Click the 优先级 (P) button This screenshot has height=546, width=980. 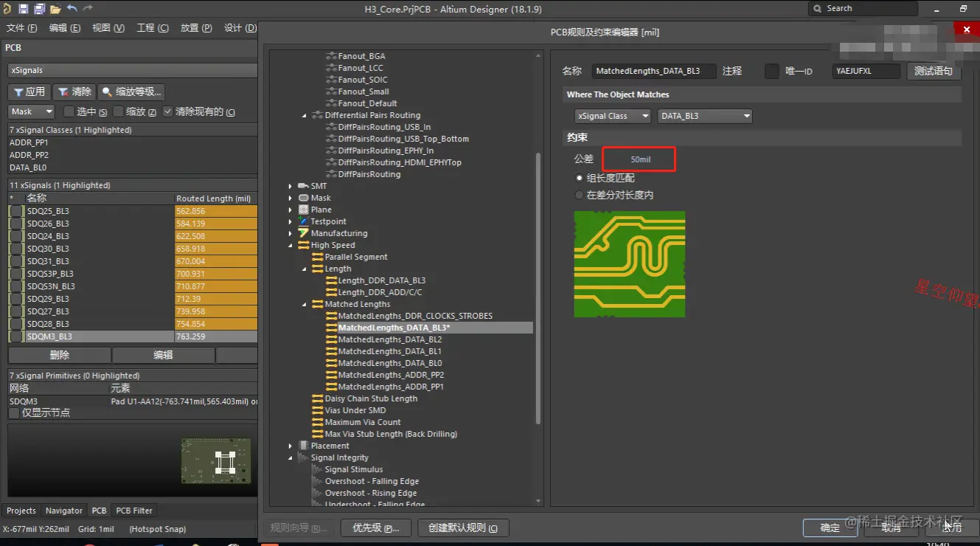click(x=375, y=528)
